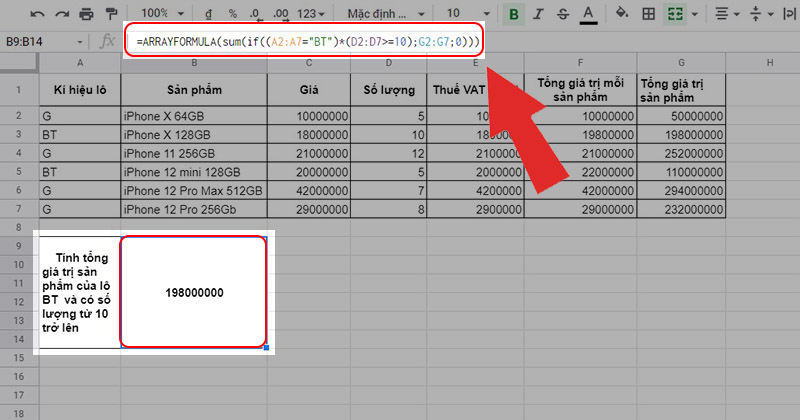Viewport: 800px width, 420px height.
Task: Click the Redo arrow icon
Action: 61,14
